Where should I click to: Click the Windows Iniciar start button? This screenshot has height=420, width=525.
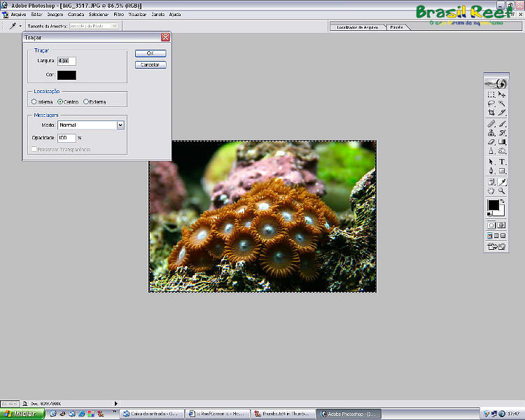pos(22,414)
